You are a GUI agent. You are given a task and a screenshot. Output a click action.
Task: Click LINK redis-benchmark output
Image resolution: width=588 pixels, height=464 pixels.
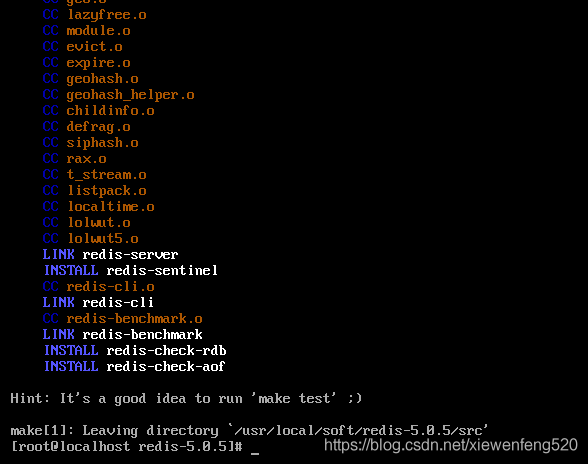(x=122, y=334)
